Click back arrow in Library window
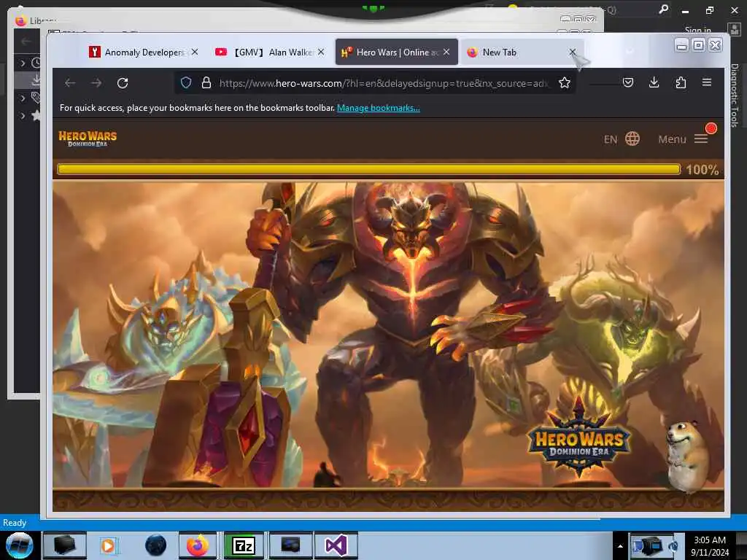This screenshot has height=560, width=747. click(x=26, y=42)
